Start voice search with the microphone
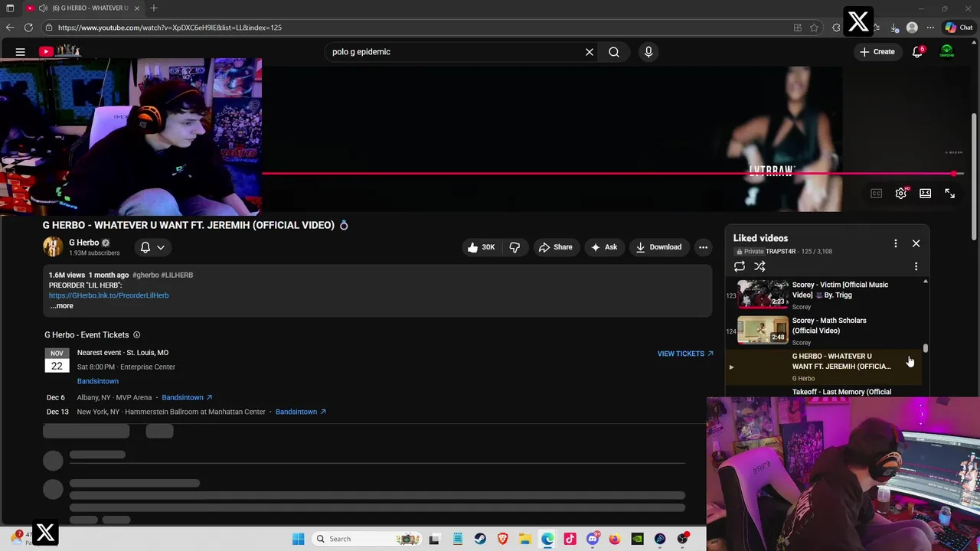 click(x=648, y=52)
